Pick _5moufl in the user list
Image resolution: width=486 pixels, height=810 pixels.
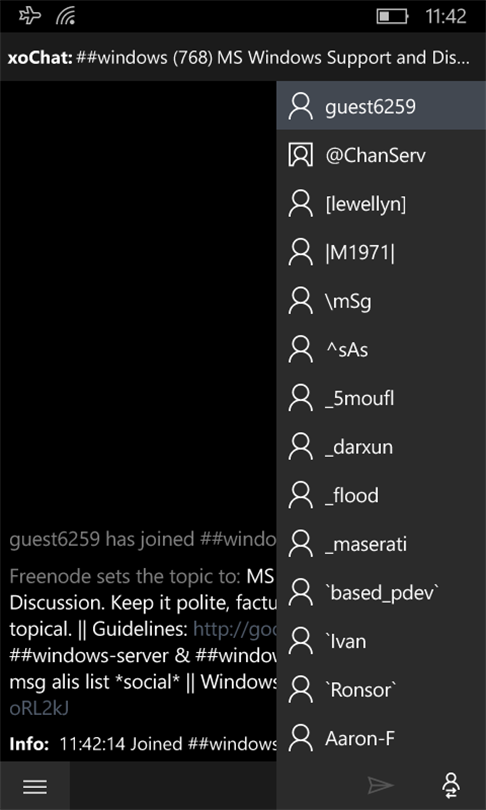click(381, 398)
